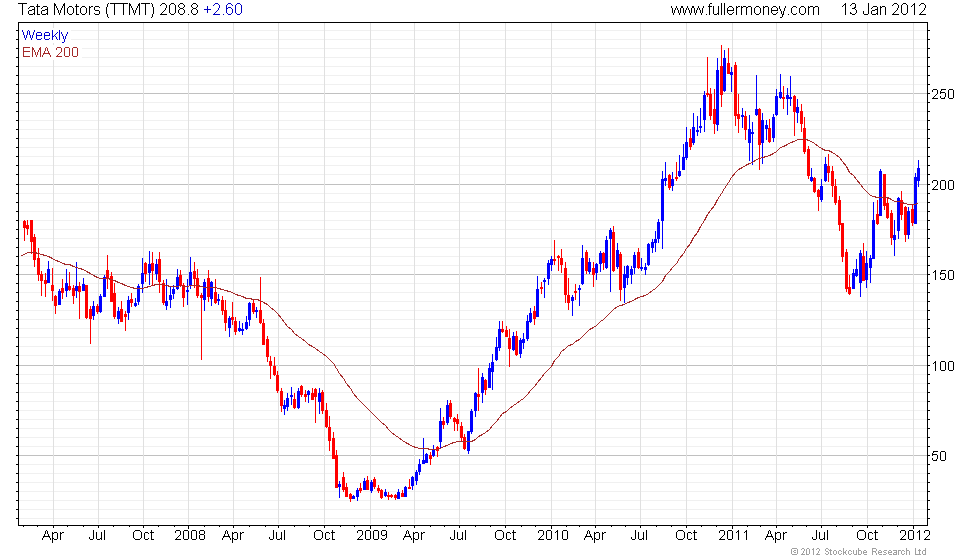
Task: Click the 2008 time axis label
Action: (x=190, y=536)
